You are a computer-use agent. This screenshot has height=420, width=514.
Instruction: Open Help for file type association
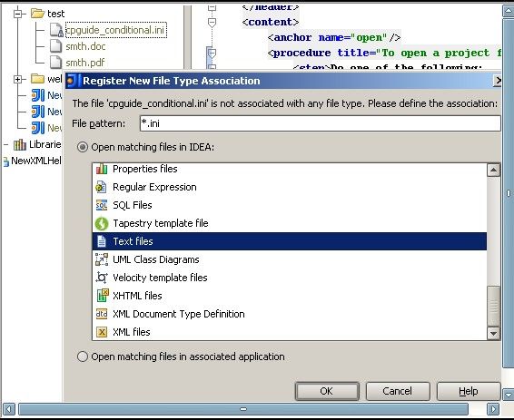(469, 391)
